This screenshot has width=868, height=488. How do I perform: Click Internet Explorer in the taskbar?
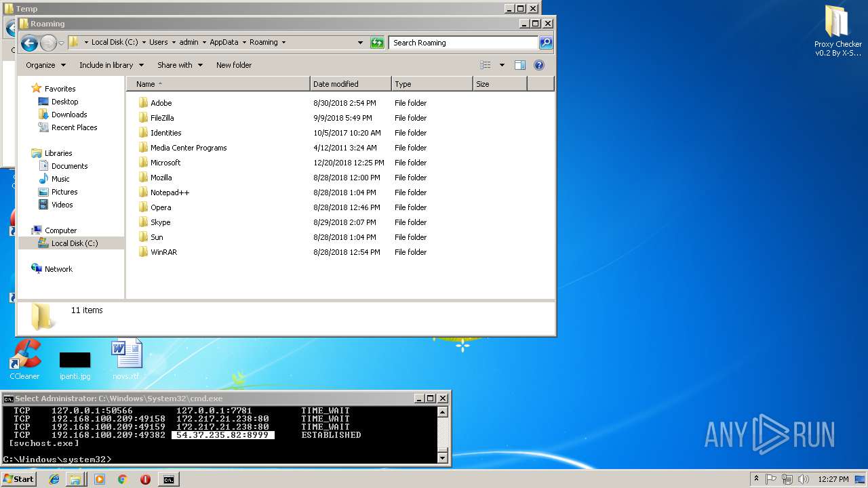tap(54, 479)
